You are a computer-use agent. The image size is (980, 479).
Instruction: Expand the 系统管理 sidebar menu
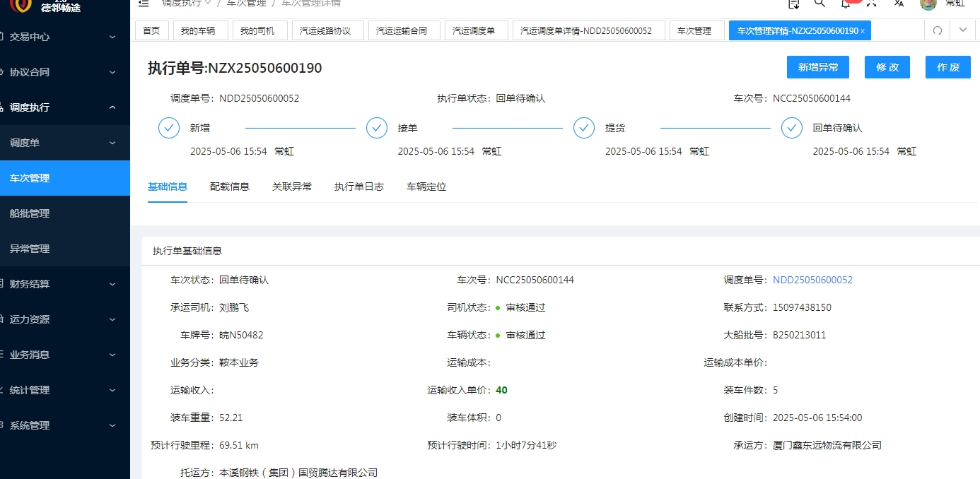65,425
